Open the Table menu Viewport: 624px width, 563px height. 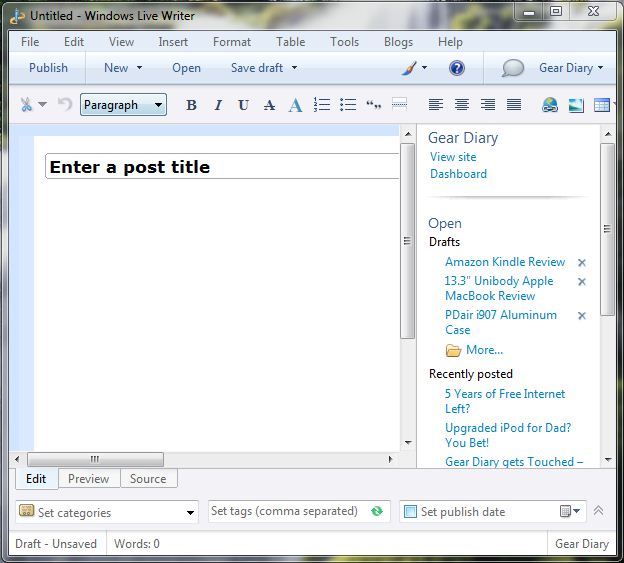[x=291, y=42]
